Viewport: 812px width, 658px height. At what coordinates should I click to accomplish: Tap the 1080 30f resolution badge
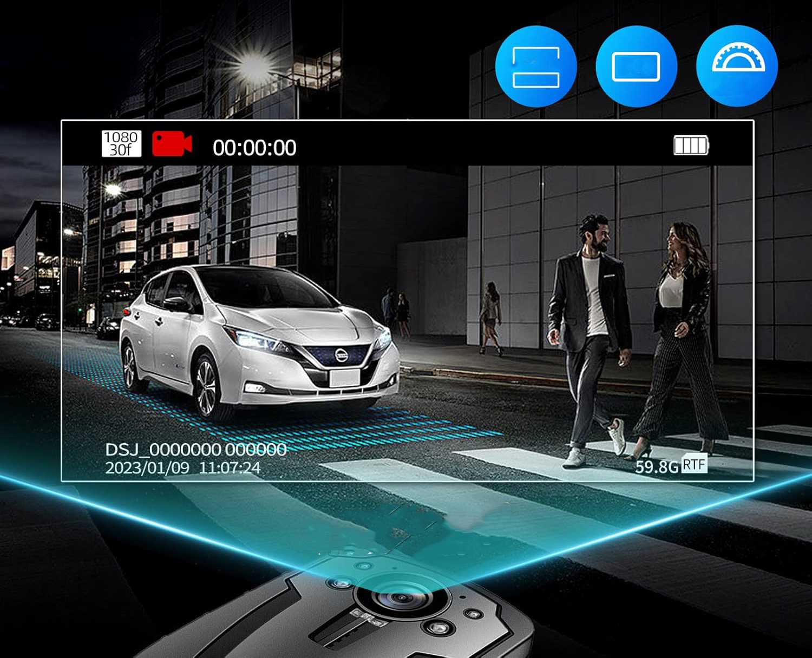click(x=121, y=144)
